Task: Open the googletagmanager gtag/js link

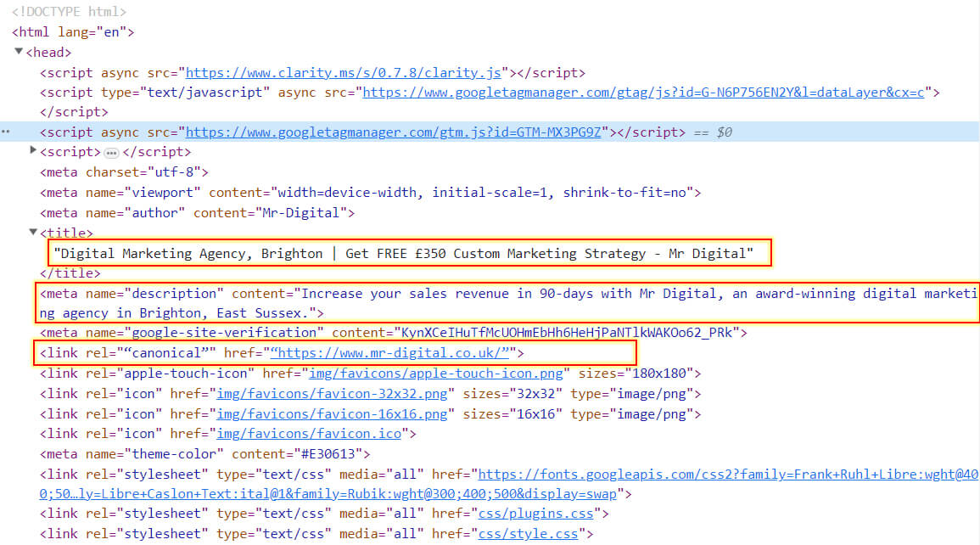Action: (643, 93)
